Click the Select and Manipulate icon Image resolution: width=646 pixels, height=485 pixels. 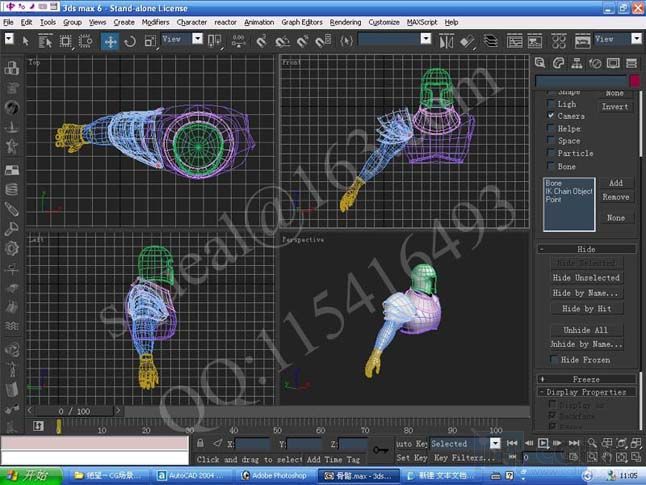239,41
